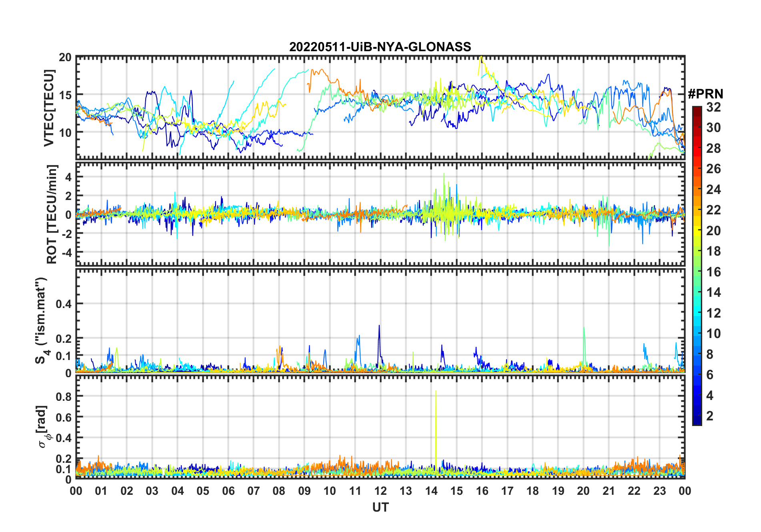Click the S4 ("ism.mat") y-axis label
The height and width of the screenshot is (532, 761).
(41, 321)
